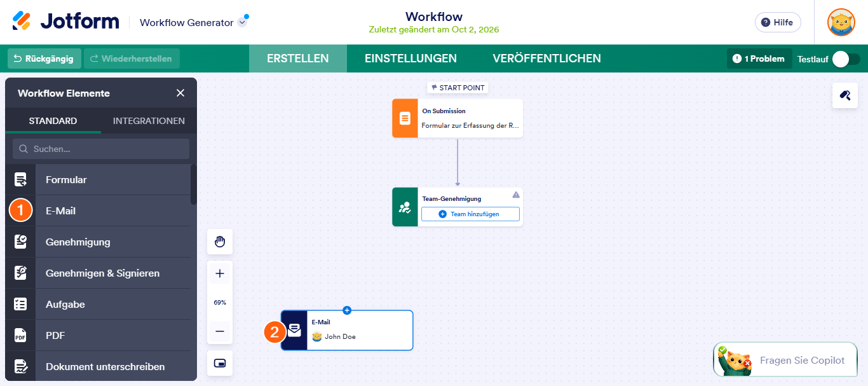Click the Formular element icon
Screen dimensions: 868x386
pos(20,180)
